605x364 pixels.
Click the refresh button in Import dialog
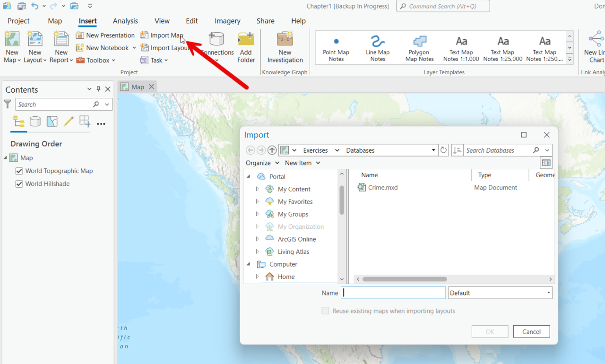(x=443, y=150)
